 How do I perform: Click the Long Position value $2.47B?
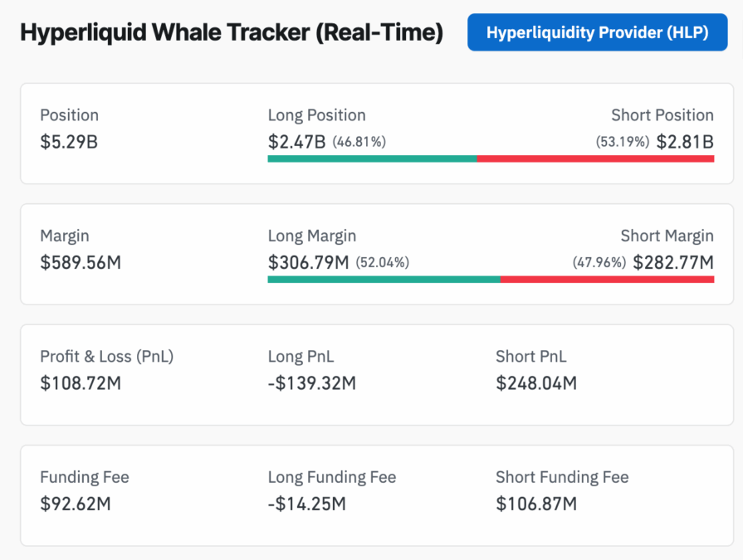coord(296,142)
